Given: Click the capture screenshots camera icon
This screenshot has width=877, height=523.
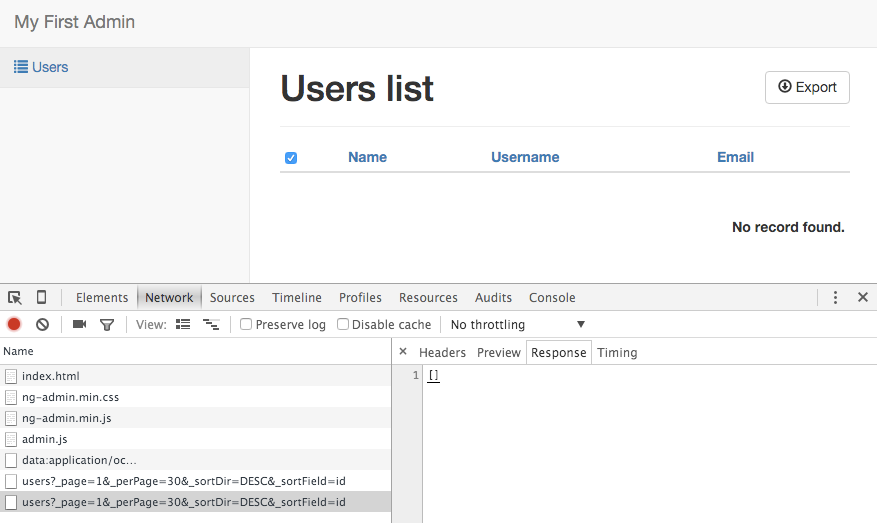Looking at the screenshot, I should tap(79, 324).
